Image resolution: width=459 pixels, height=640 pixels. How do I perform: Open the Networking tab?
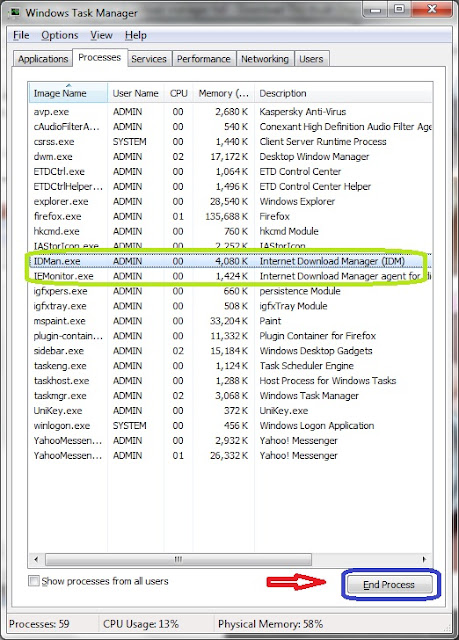pyautogui.click(x=265, y=59)
